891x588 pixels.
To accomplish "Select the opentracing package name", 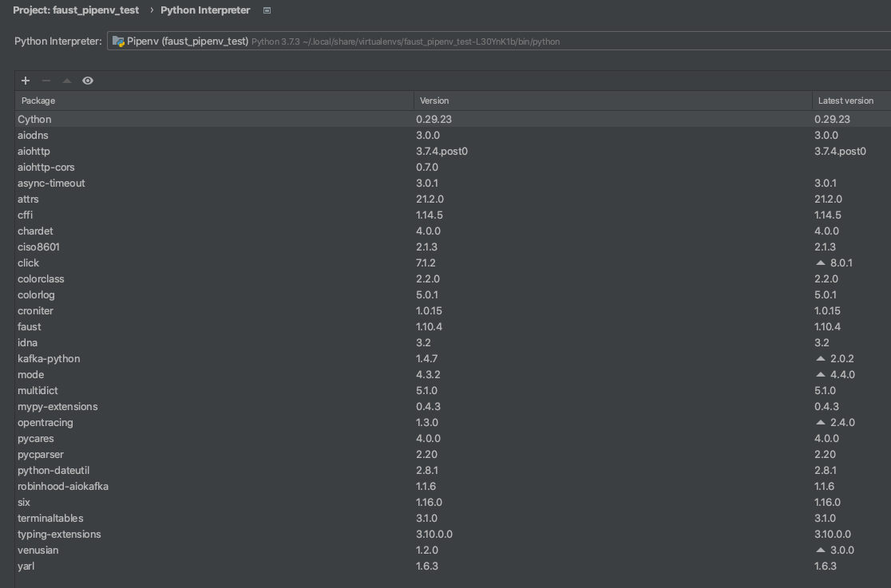I will 45,422.
